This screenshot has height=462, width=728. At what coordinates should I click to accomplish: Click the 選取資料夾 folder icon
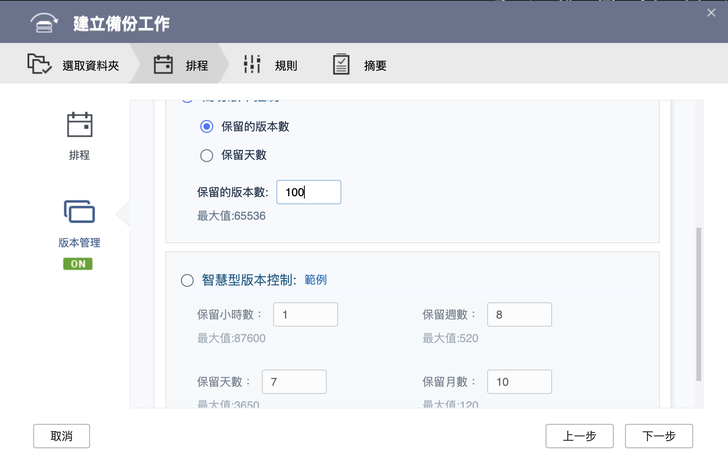click(39, 65)
